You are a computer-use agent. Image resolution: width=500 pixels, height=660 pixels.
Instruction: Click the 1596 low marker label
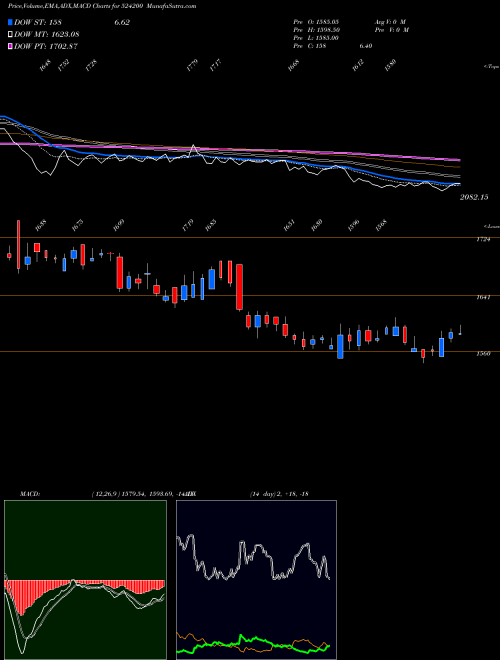(353, 225)
